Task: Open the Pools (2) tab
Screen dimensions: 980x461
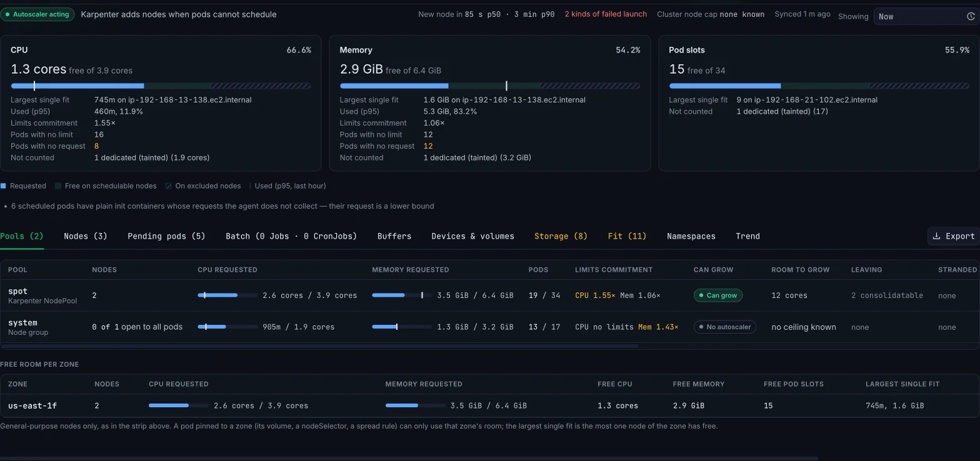Action: coord(22,236)
